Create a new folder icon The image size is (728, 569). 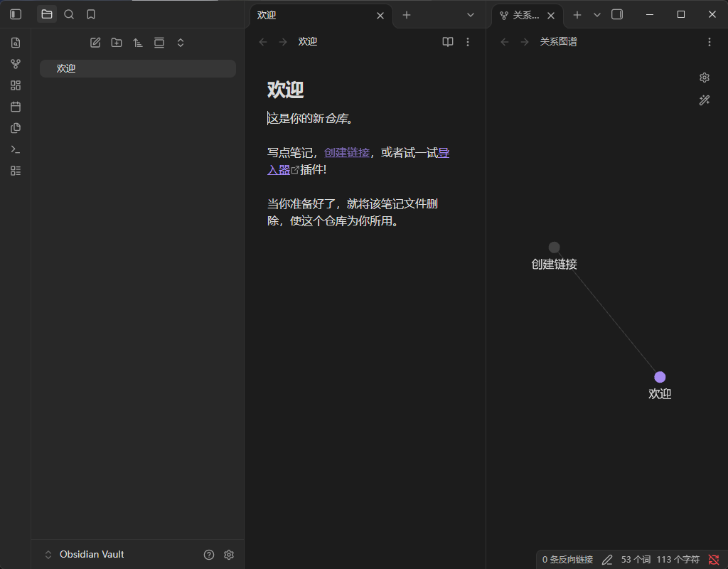pyautogui.click(x=117, y=43)
